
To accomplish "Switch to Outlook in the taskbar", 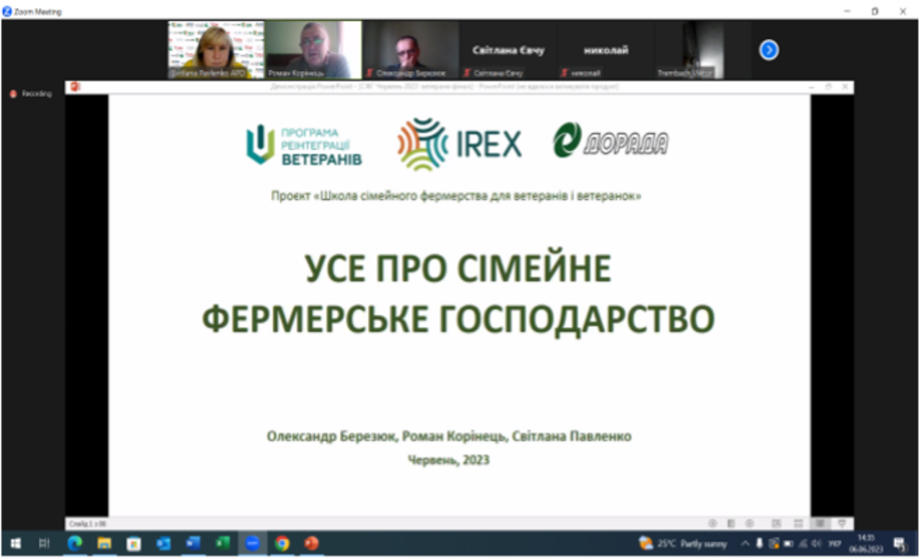I will click(163, 543).
